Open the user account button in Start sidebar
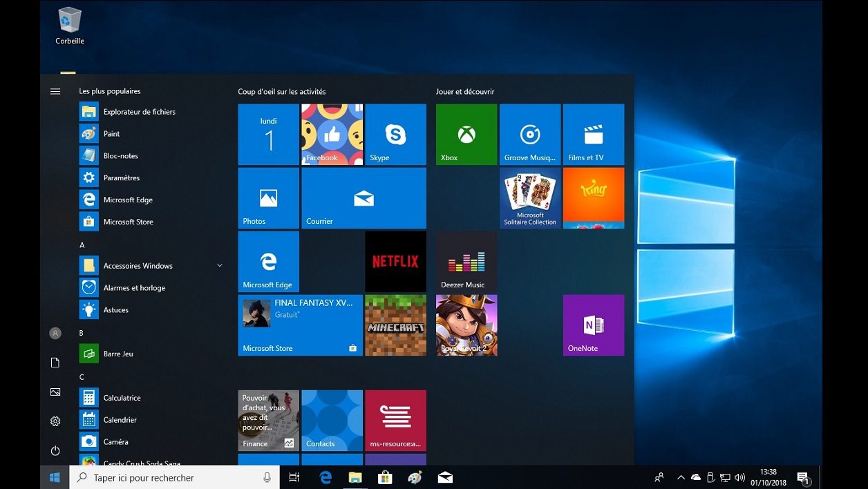This screenshot has height=489, width=868. point(55,333)
